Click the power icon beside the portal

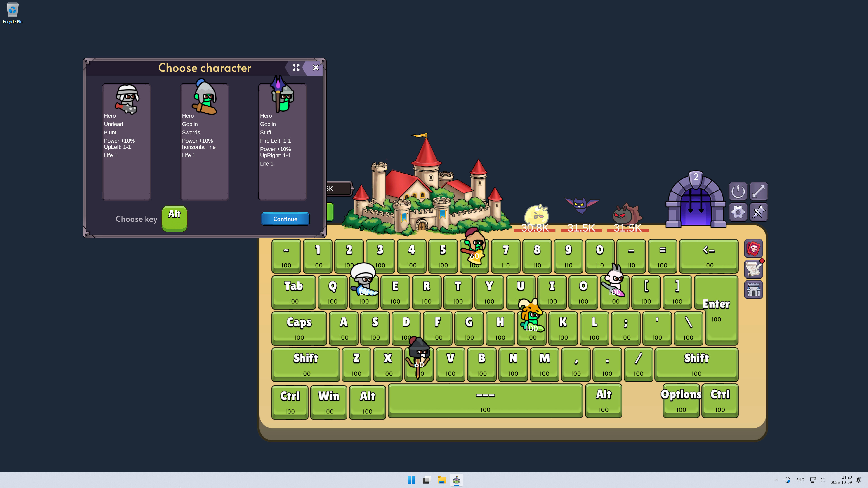click(x=738, y=191)
